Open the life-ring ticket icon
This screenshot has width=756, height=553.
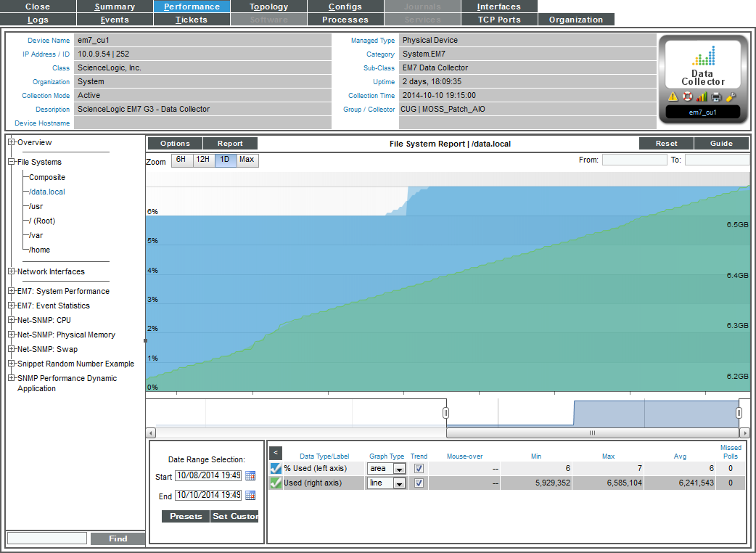coord(688,97)
